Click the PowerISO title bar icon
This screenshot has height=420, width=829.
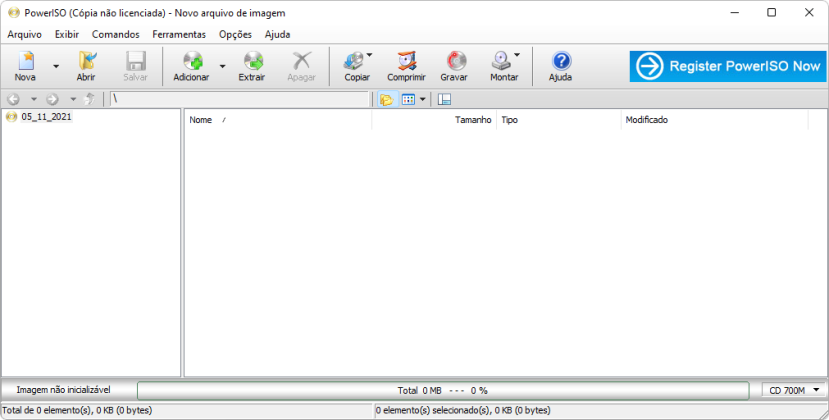click(14, 13)
